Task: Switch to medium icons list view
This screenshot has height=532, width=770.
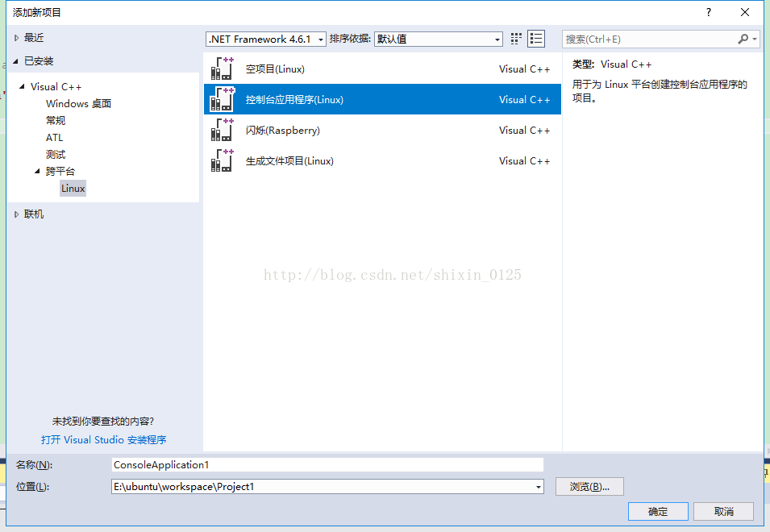Action: pos(535,39)
